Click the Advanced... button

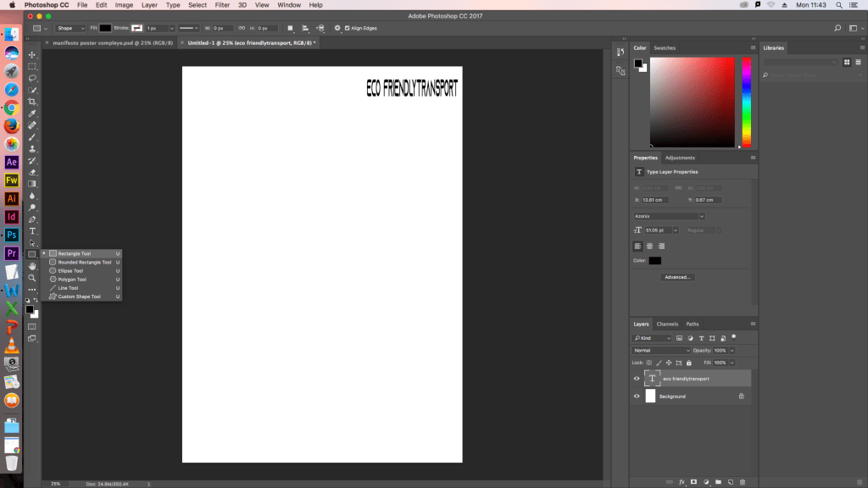point(677,277)
